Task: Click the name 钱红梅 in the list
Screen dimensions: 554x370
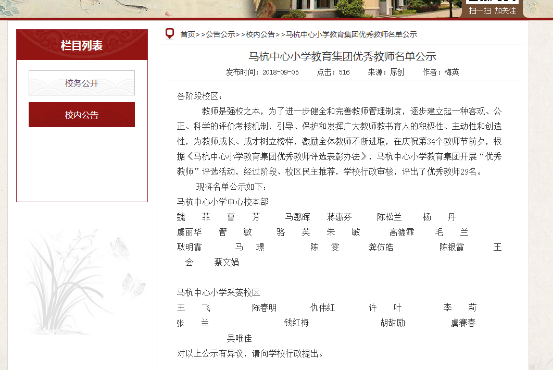Action: click(x=296, y=323)
